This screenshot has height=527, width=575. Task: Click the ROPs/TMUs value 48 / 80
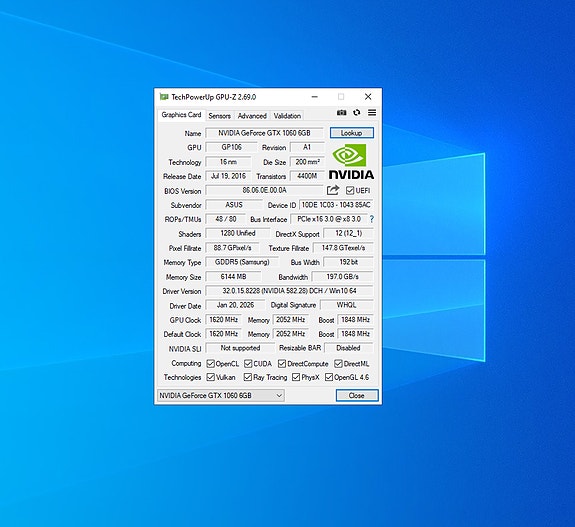(x=226, y=219)
